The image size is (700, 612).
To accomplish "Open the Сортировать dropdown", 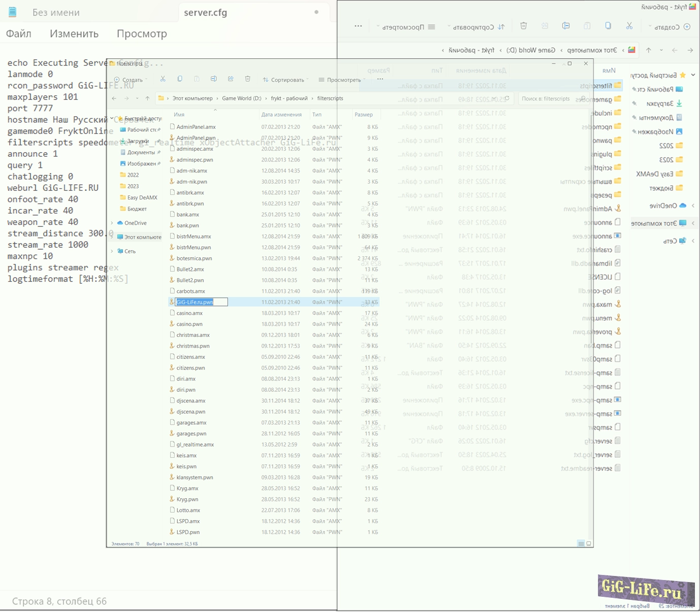I will (286, 80).
